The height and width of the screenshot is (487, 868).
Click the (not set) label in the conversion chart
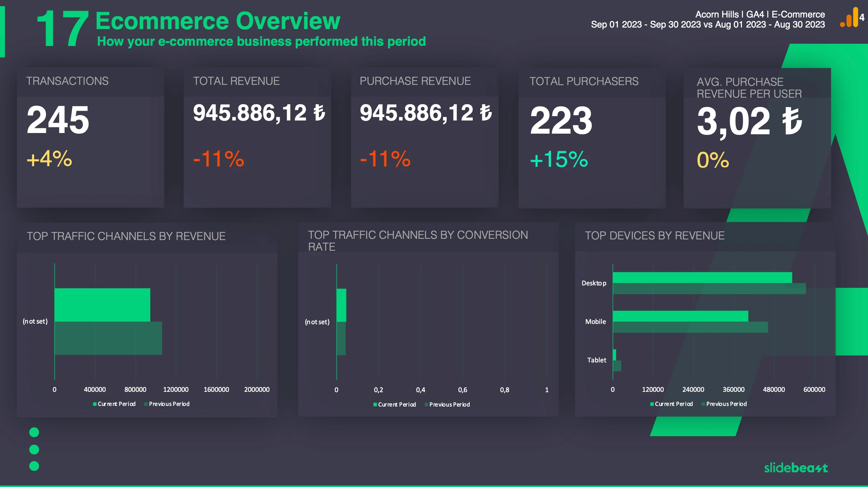pyautogui.click(x=317, y=322)
